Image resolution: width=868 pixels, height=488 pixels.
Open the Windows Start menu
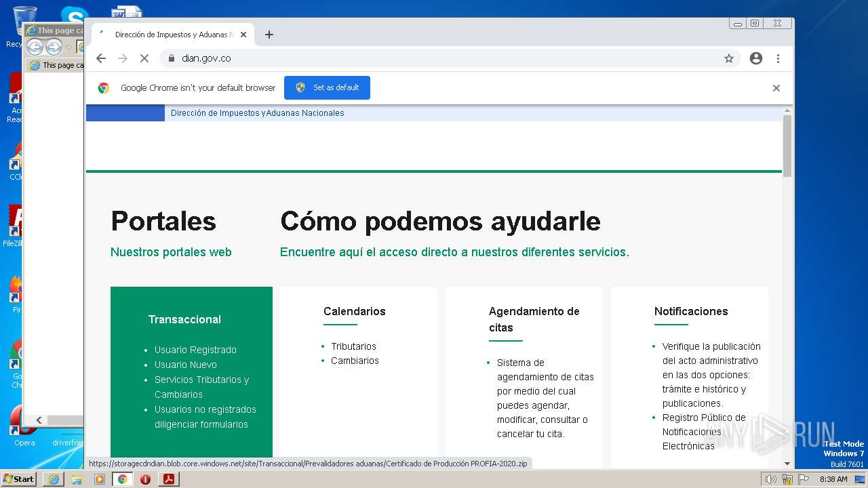[19, 479]
